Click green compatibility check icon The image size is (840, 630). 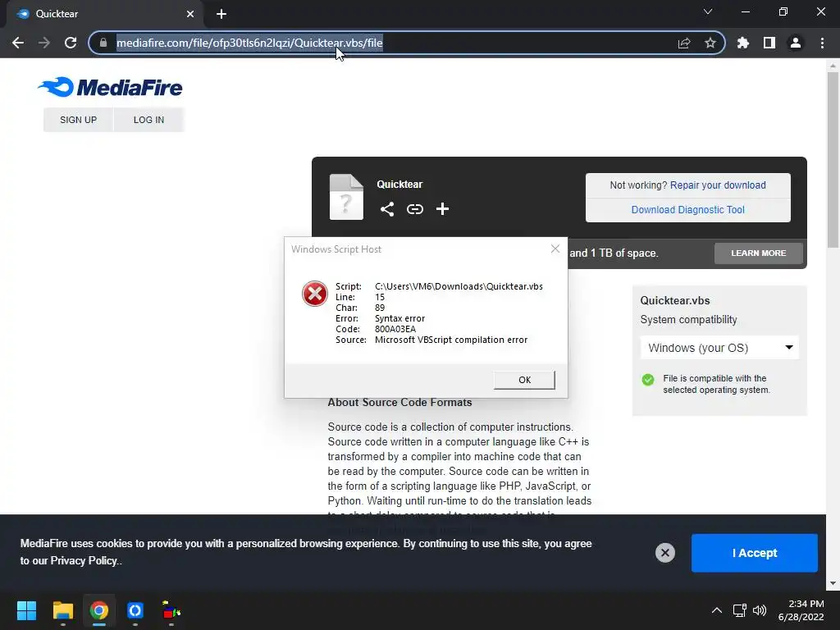tap(648, 380)
